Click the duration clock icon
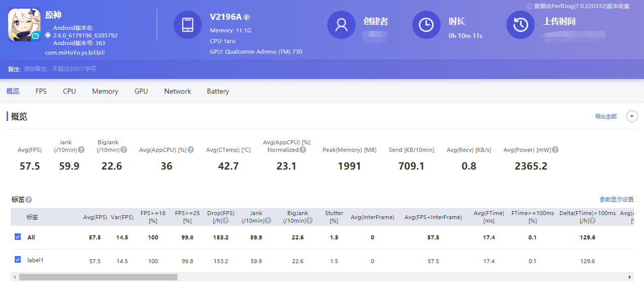 coord(426,24)
